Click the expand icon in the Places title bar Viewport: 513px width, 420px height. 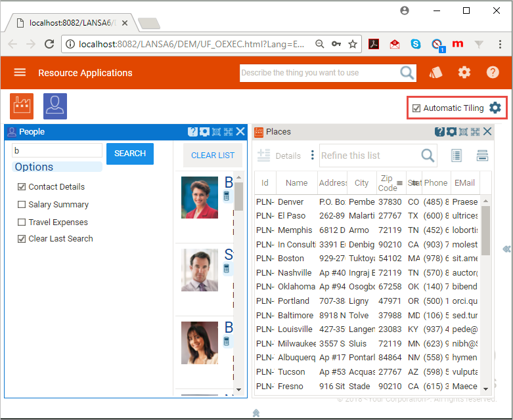click(x=475, y=132)
